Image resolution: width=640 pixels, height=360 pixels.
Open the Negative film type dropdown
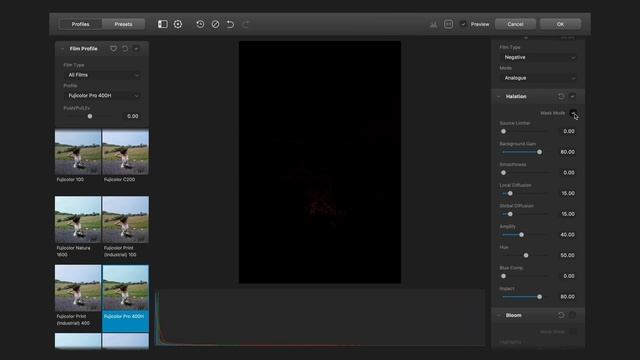[539, 58]
